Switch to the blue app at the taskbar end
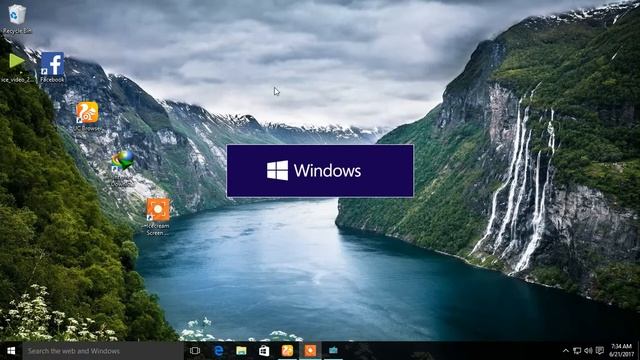Viewport: 640px width, 360px height. [x=333, y=351]
